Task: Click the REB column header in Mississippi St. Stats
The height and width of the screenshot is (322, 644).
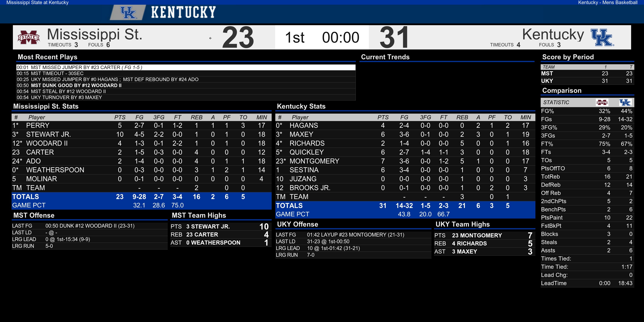Action: tap(197, 117)
